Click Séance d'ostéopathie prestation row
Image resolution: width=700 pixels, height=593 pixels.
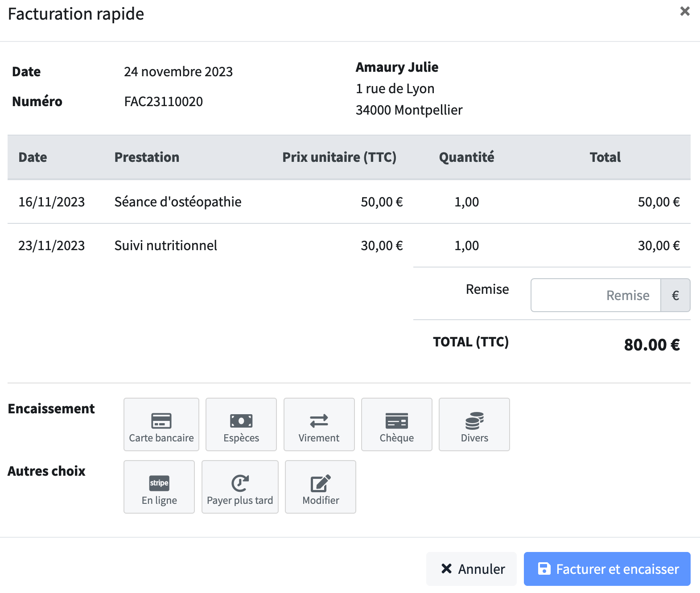coord(349,202)
